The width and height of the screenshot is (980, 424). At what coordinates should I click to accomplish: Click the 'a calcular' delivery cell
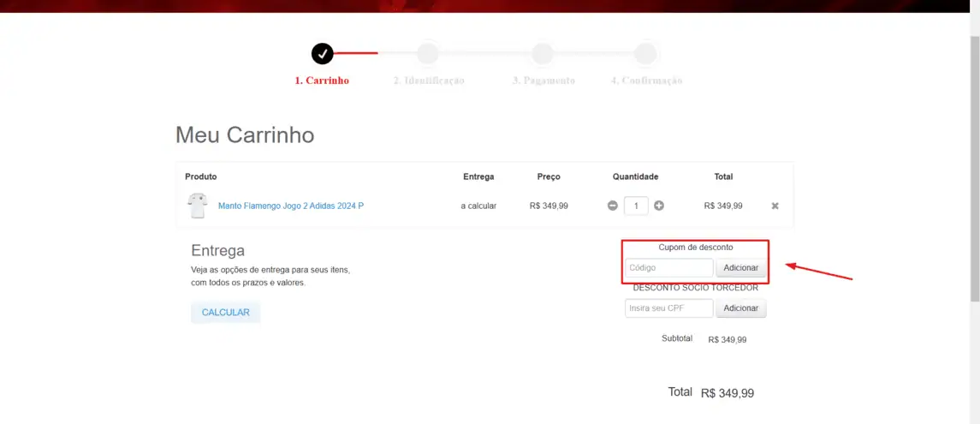[x=478, y=206]
